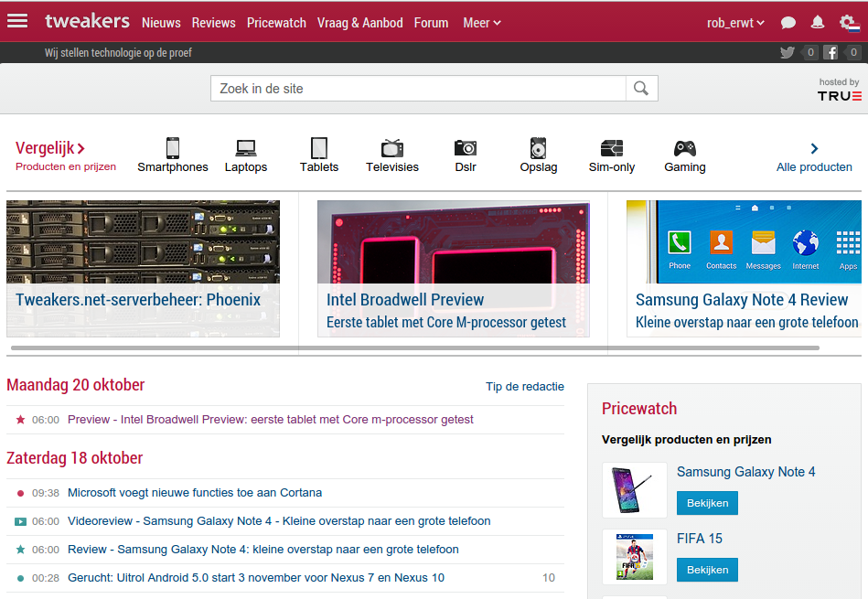The width and height of the screenshot is (868, 599).
Task: Click the Facebook share count 0
Action: tap(853, 53)
